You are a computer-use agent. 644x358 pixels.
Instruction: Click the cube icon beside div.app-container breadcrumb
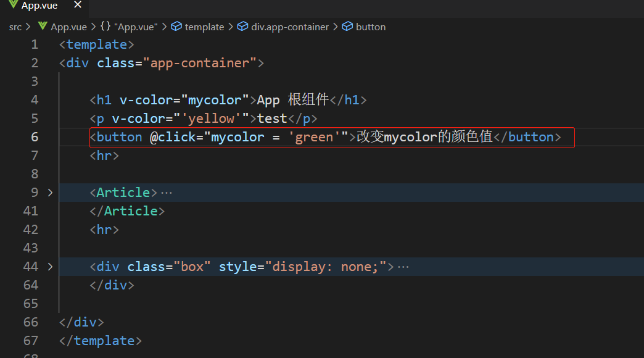(242, 27)
